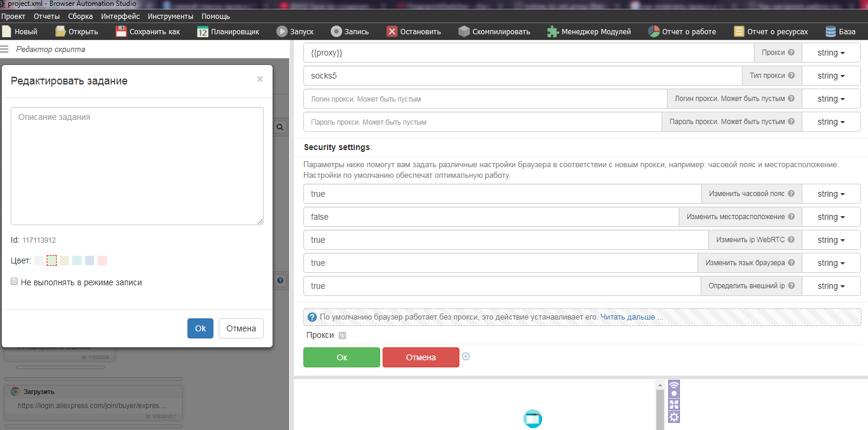Click the blue browser window icon
Image resolution: width=868 pixels, height=430 pixels.
tap(533, 418)
